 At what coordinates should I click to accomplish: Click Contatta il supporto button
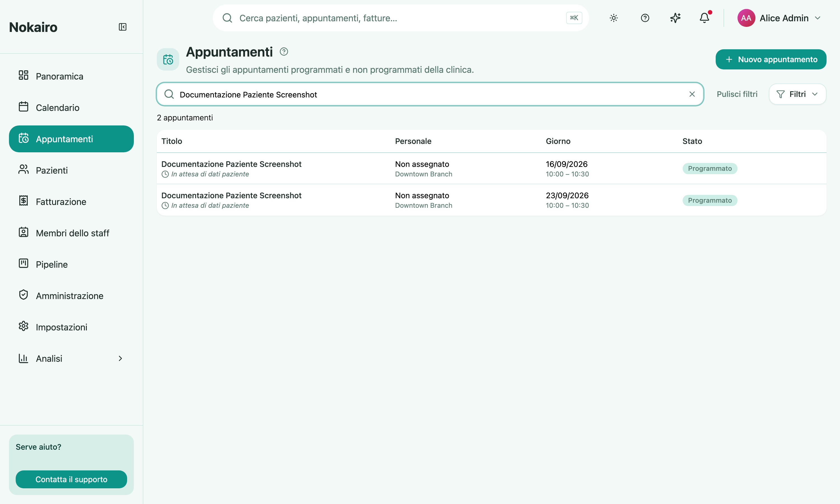71,479
